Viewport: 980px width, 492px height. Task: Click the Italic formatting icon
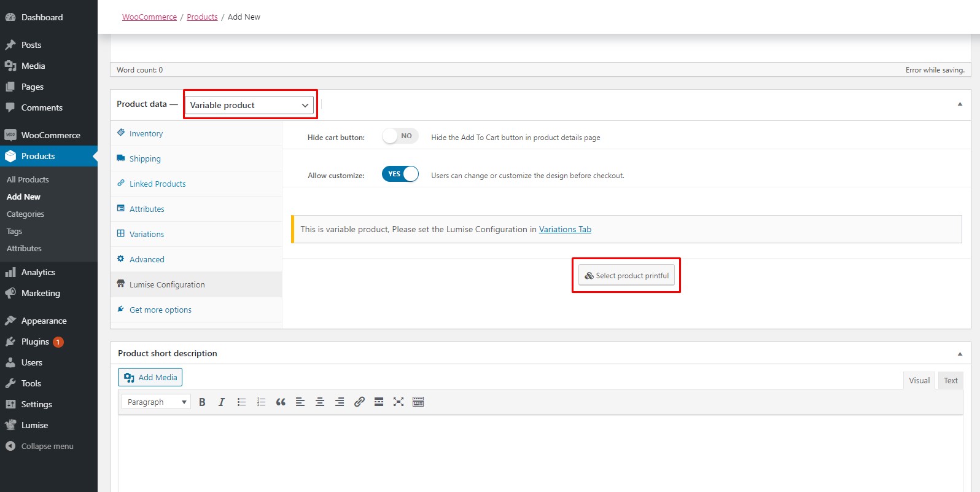[x=222, y=402]
